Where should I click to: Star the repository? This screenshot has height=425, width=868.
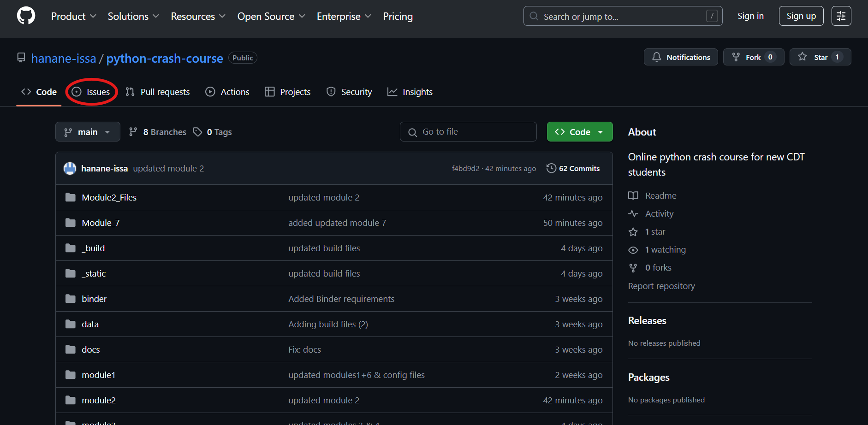(820, 57)
